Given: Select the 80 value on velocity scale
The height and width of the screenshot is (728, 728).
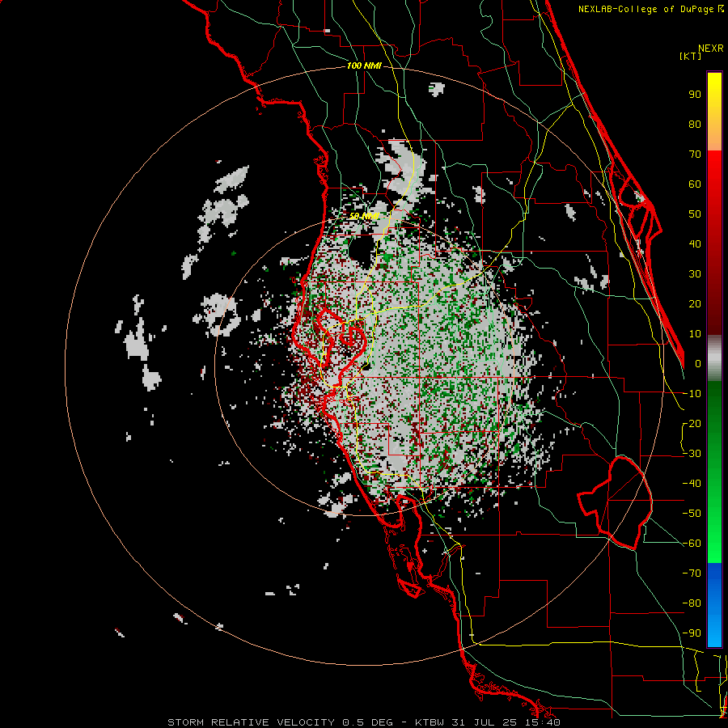Looking at the screenshot, I should pyautogui.click(x=695, y=124).
